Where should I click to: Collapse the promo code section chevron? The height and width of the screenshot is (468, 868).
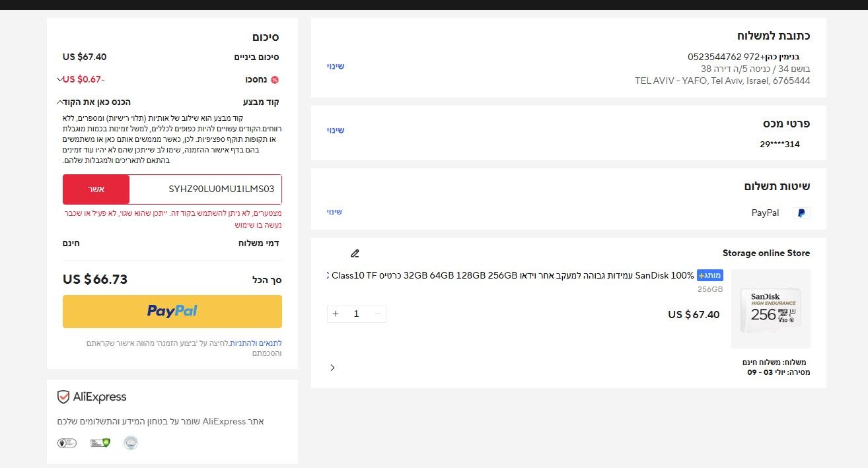click(x=60, y=102)
